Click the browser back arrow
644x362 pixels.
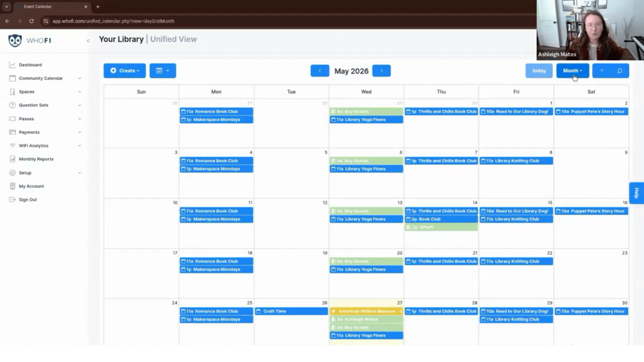coord(7,21)
